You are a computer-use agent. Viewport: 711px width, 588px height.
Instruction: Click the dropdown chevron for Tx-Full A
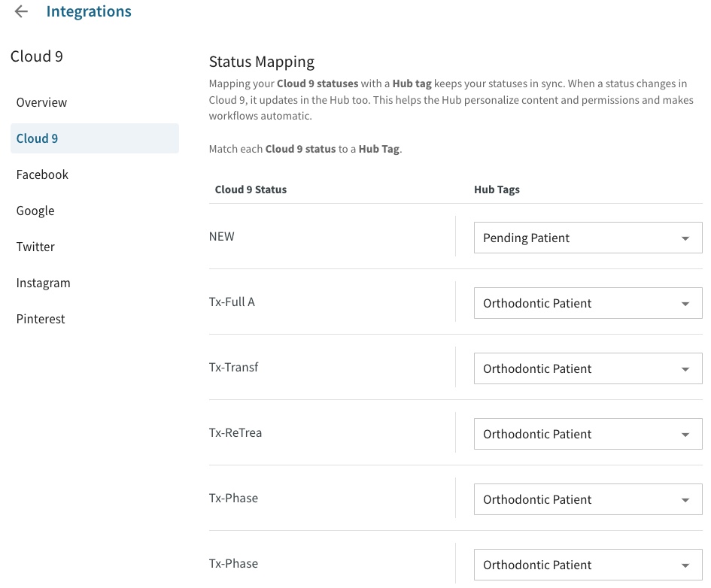point(685,303)
